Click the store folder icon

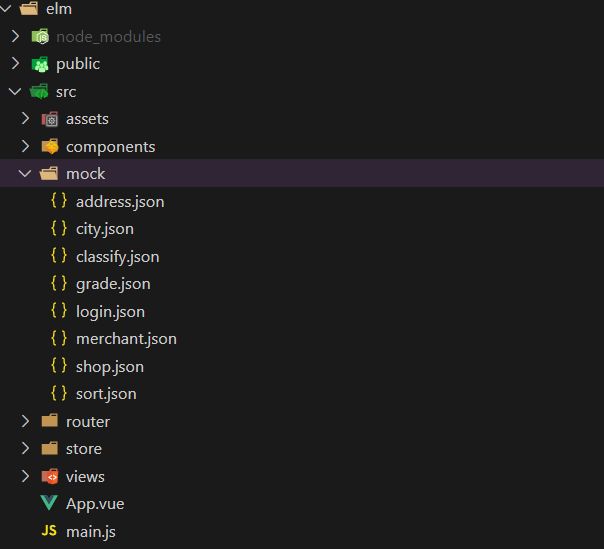[x=50, y=448]
